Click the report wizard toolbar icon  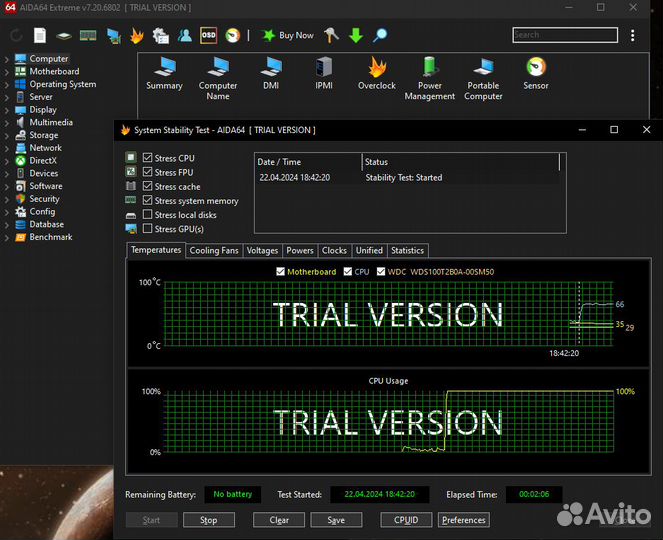point(161,36)
